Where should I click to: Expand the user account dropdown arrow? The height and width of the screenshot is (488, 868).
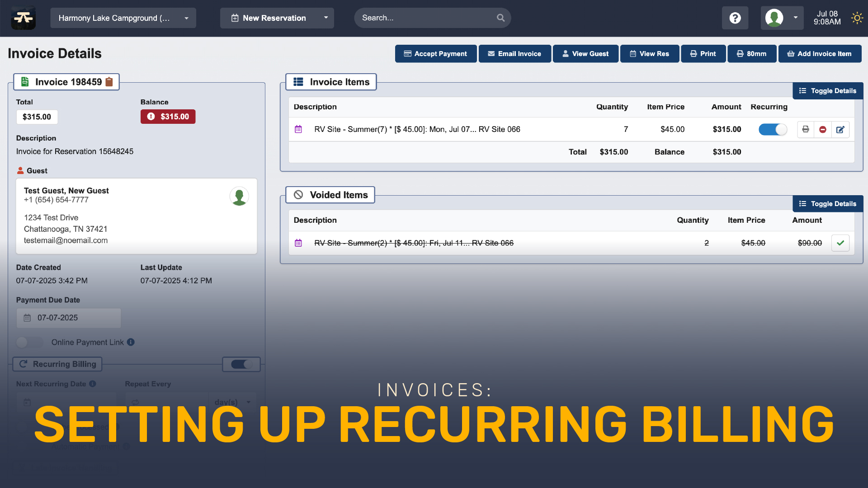coord(795,18)
